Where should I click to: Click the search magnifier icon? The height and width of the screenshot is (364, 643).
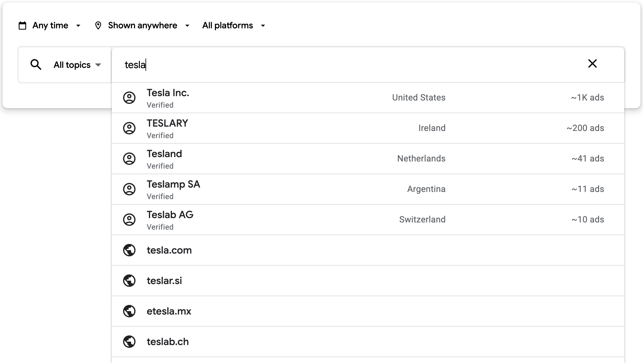36,65
